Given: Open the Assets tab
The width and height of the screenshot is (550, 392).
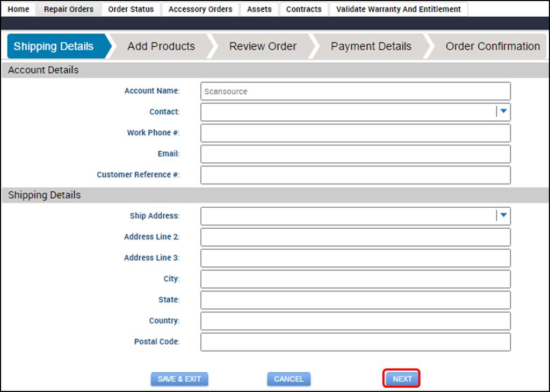Looking at the screenshot, I should [259, 9].
